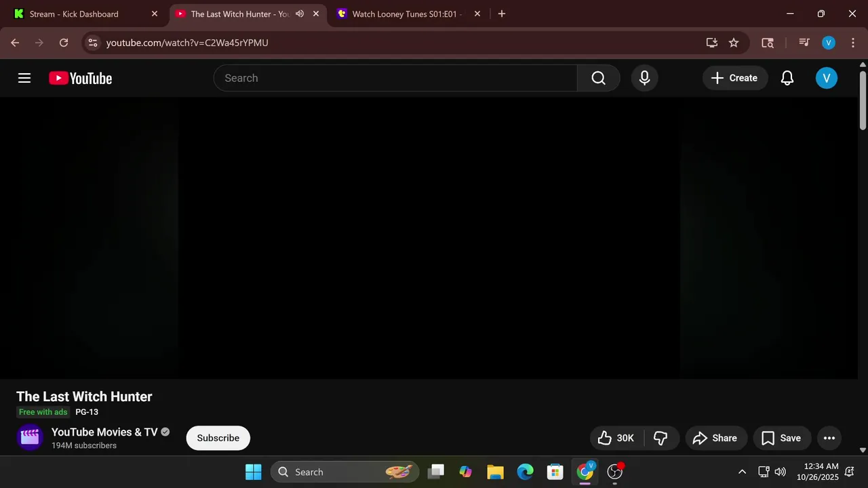Open Windows Start menu
868x488 pixels.
[253, 472]
